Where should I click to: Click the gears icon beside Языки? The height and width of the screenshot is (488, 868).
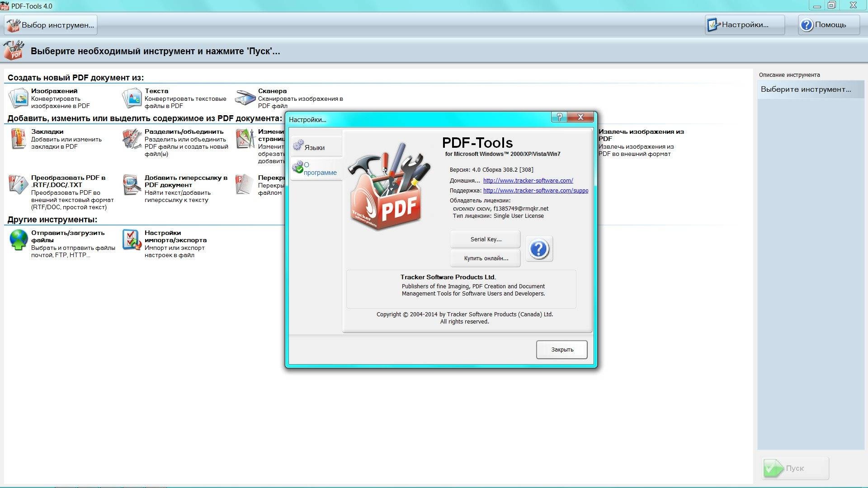(x=298, y=145)
